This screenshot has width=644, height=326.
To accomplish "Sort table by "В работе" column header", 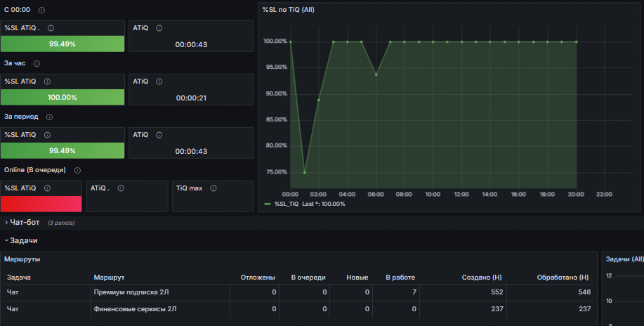I will (x=401, y=278).
